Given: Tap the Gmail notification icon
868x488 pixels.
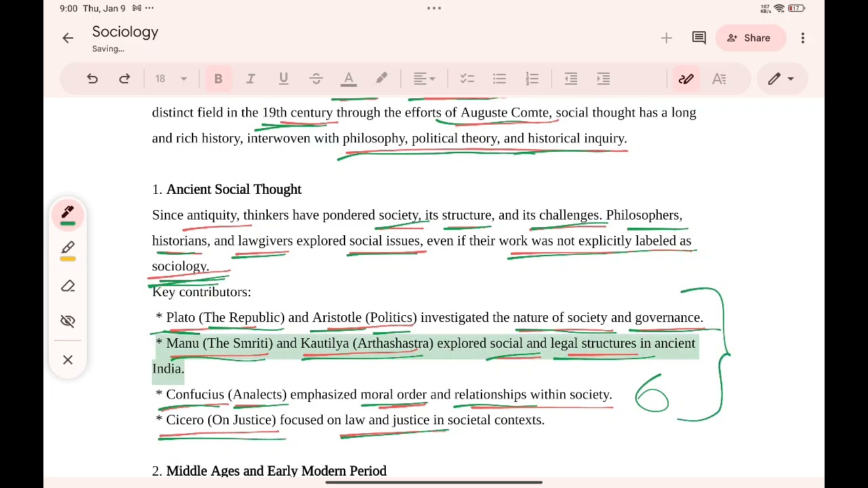Looking at the screenshot, I should (x=137, y=8).
